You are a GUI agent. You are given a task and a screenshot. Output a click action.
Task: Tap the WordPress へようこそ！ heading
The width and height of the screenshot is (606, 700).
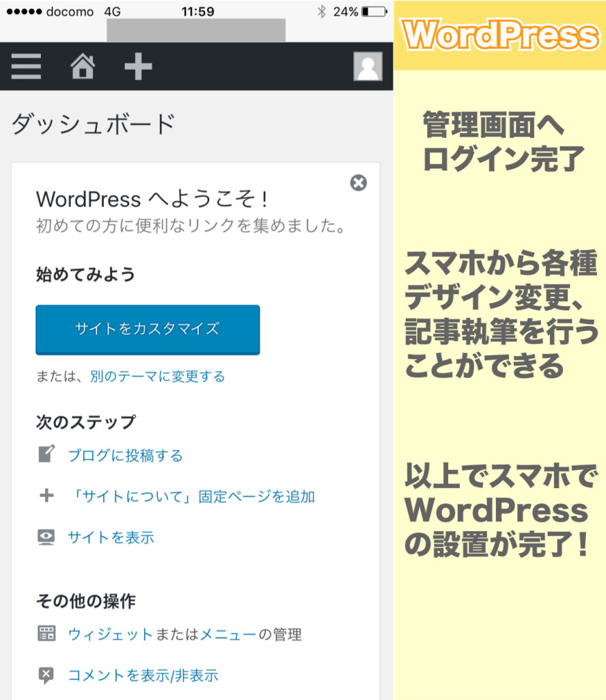coord(152,199)
